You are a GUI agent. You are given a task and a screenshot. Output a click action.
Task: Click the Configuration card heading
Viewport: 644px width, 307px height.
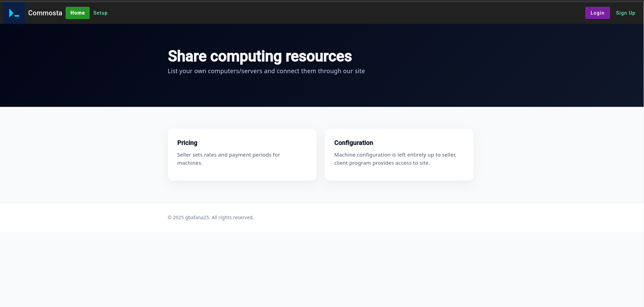click(353, 143)
